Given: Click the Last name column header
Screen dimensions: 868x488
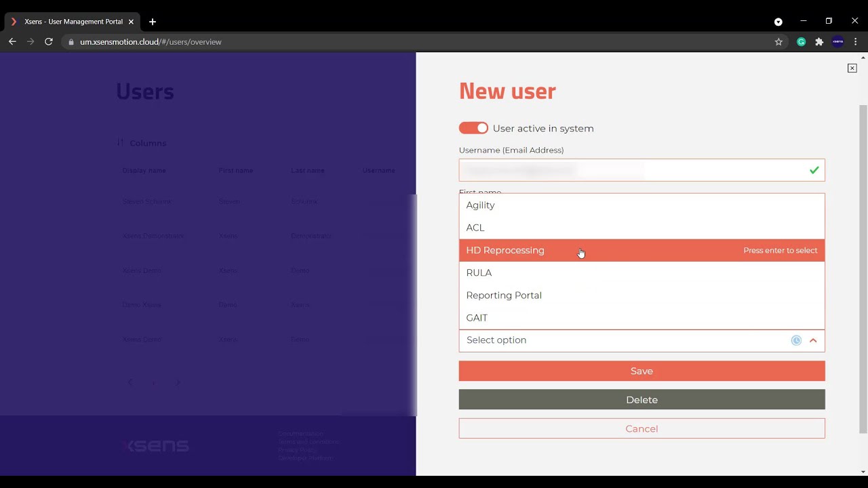Looking at the screenshot, I should tap(308, 170).
